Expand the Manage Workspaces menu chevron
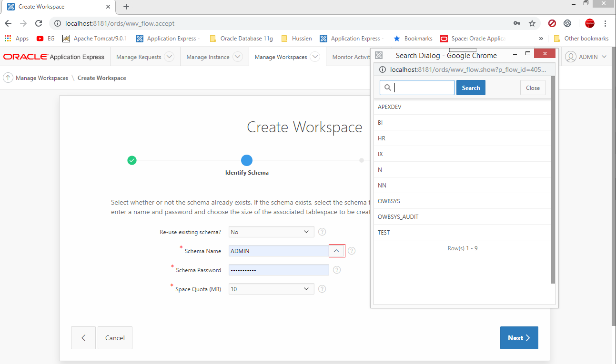The height and width of the screenshot is (364, 616). pos(314,56)
